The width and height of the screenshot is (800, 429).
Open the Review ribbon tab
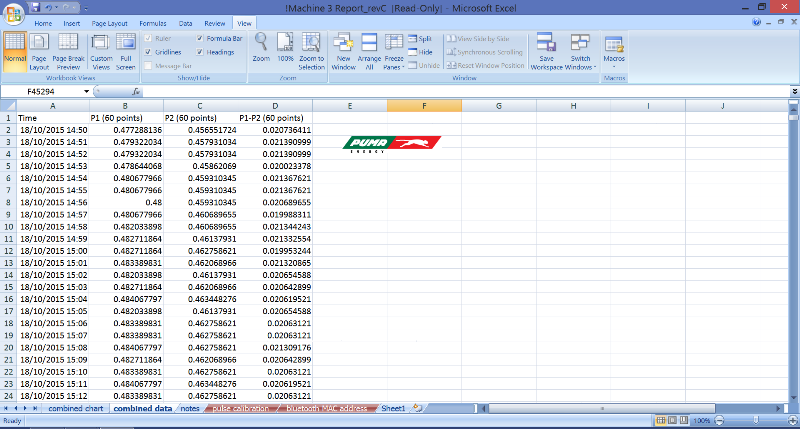pos(214,23)
